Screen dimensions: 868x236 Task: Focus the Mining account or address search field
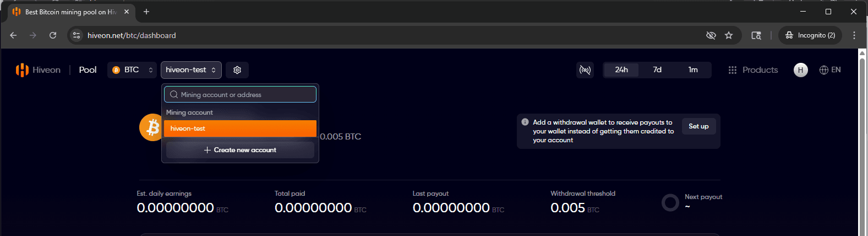[240, 94]
